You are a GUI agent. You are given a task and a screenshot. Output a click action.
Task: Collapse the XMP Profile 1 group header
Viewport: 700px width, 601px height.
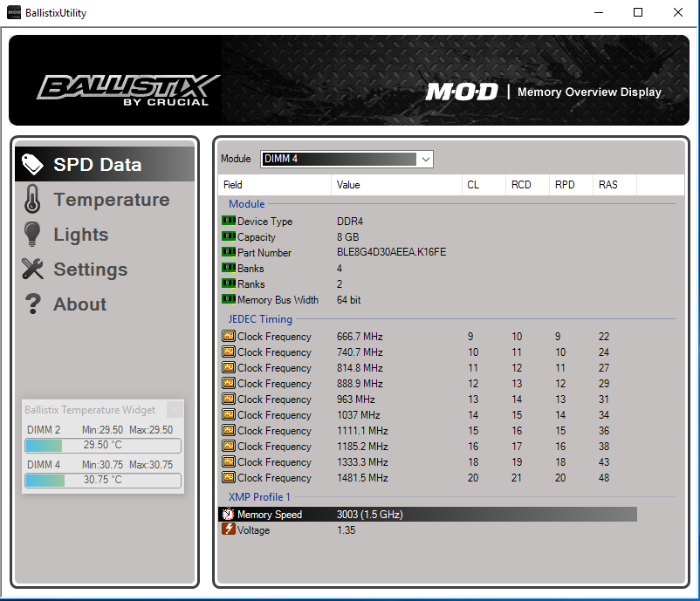tap(259, 496)
